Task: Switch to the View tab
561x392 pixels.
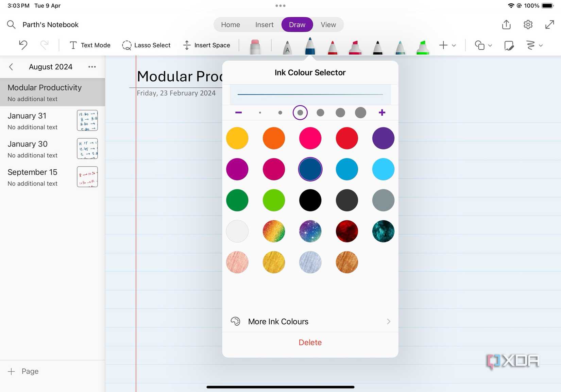Action: (x=327, y=24)
